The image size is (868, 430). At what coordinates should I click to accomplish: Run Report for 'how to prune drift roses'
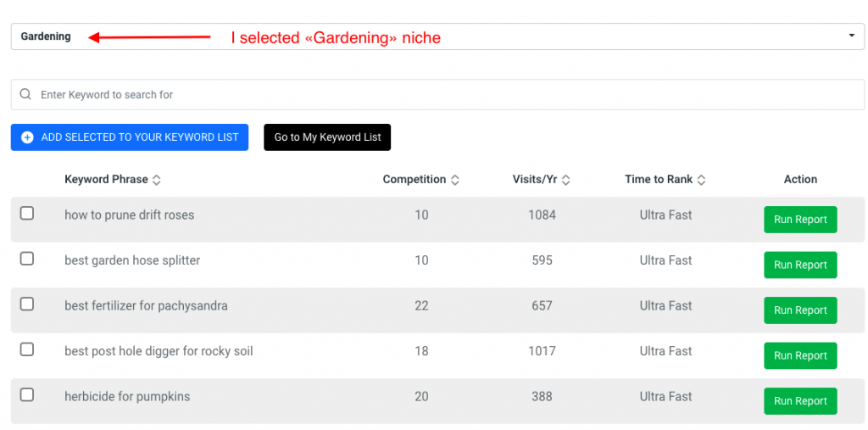[800, 220]
